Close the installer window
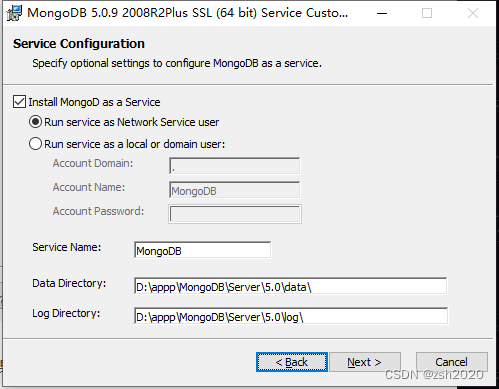This screenshot has height=389, width=499. coord(473,13)
